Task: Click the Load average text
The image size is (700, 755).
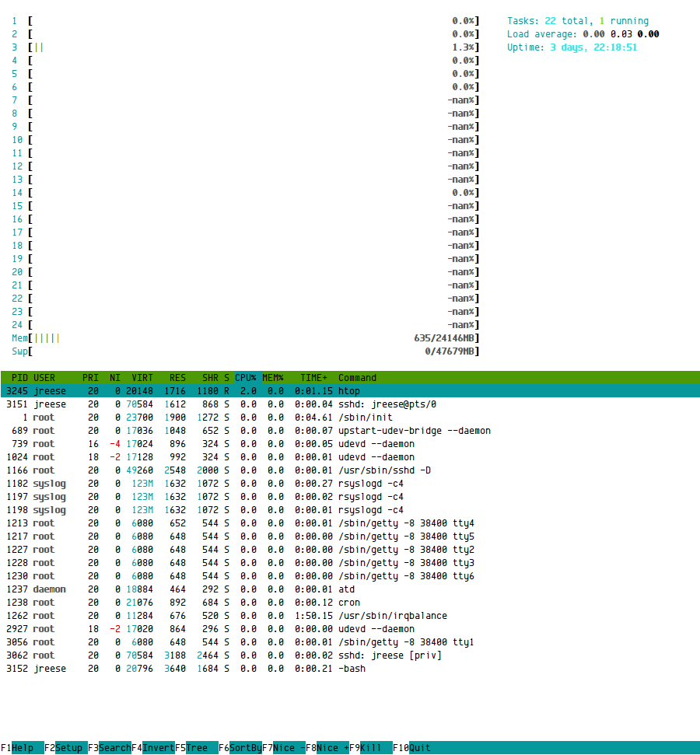Action: 583,34
